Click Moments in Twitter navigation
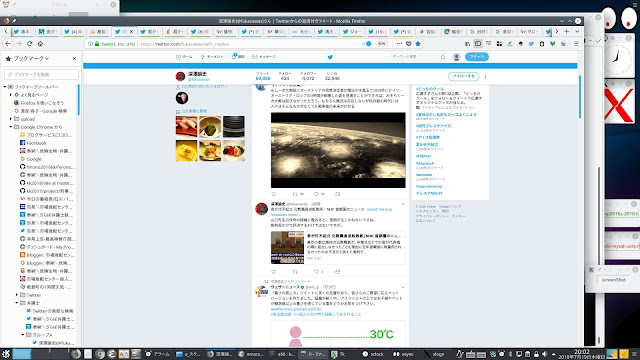Image resolution: width=640 pixels, height=360 pixels. click(212, 57)
